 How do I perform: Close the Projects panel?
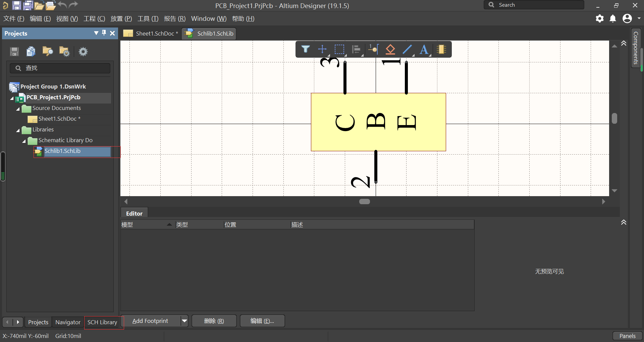[x=112, y=33]
